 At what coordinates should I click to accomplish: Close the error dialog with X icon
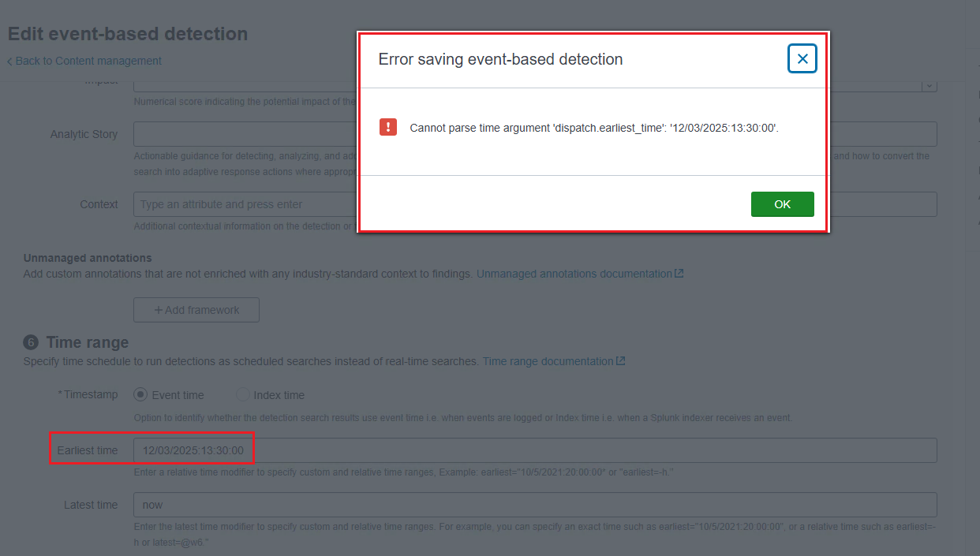click(802, 59)
